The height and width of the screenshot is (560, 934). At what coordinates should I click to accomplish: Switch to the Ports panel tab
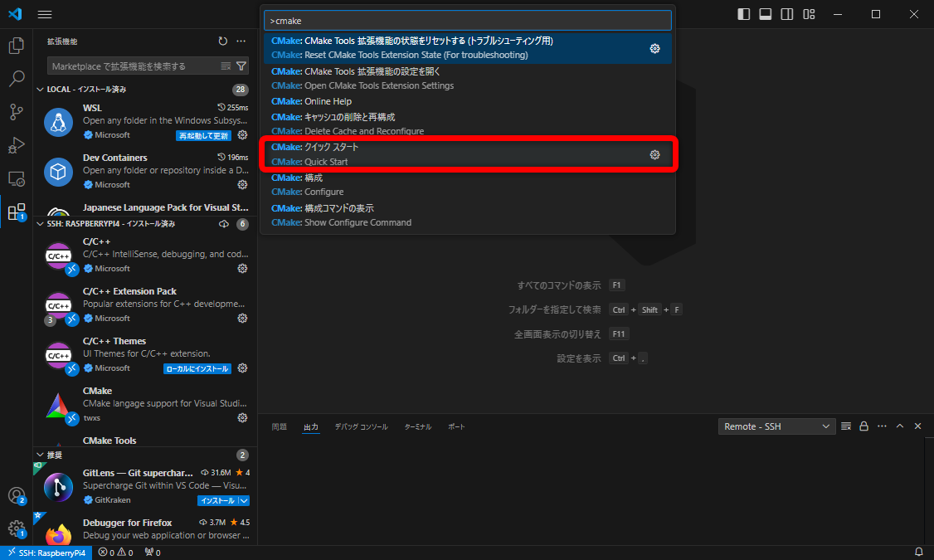click(456, 426)
